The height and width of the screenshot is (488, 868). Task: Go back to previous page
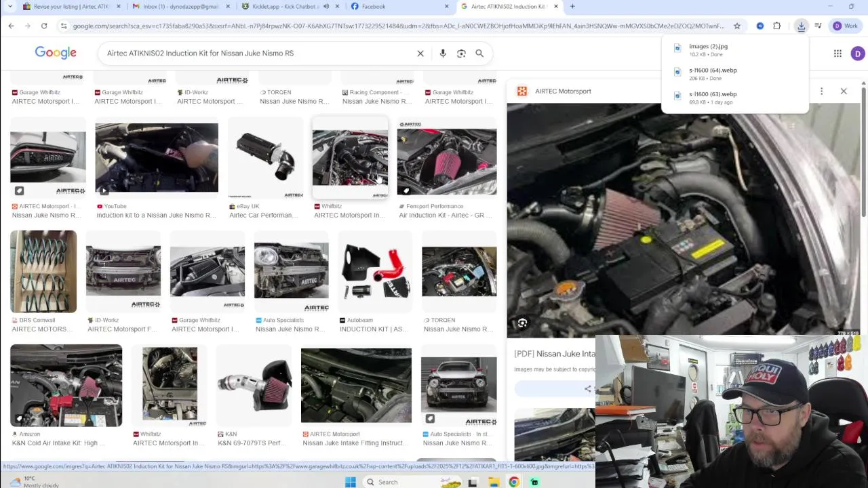[x=11, y=26]
